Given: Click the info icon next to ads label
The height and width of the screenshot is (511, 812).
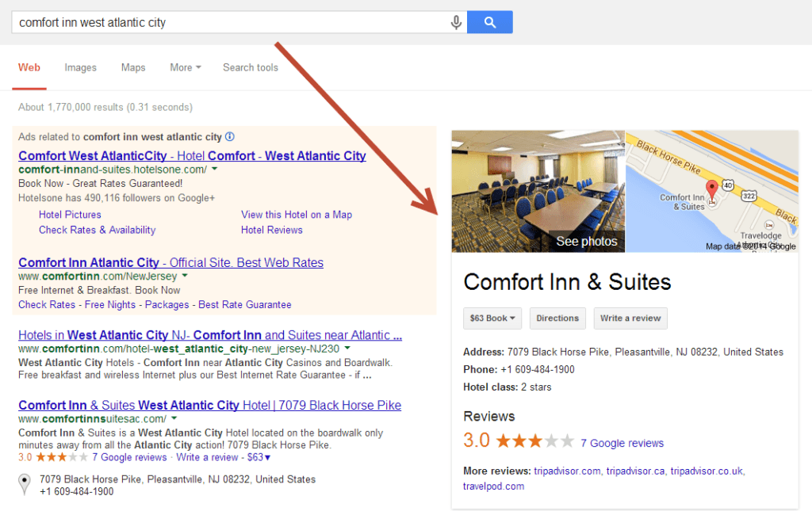Looking at the screenshot, I should 228,137.
